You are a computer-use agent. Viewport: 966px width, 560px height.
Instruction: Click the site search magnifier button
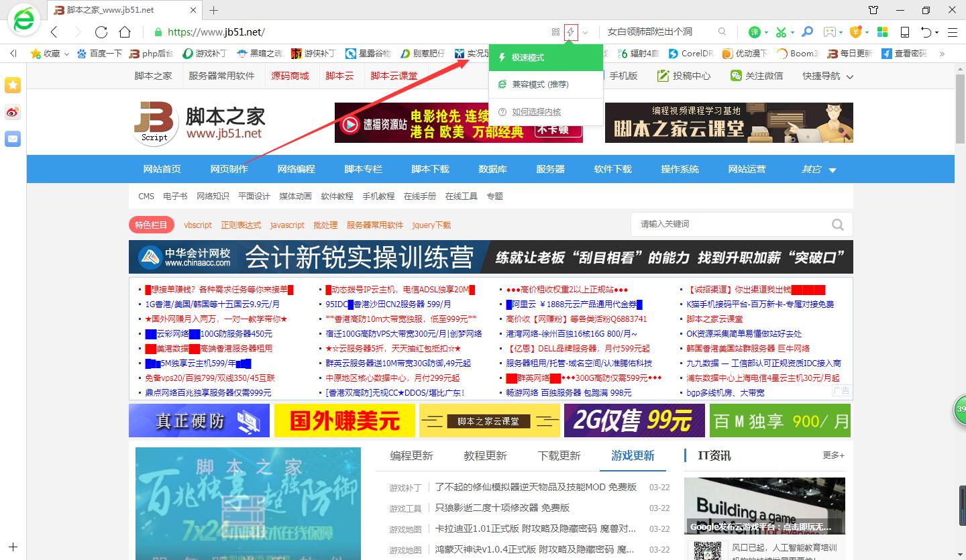click(x=838, y=225)
